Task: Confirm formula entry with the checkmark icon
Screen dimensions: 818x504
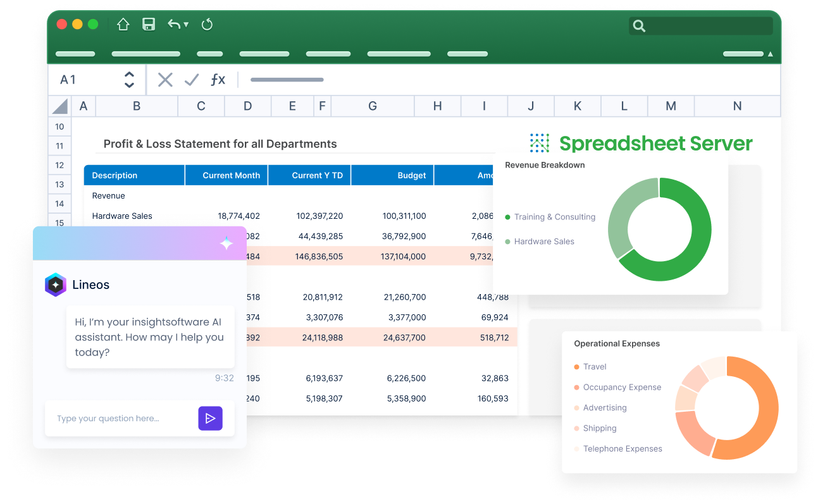Action: (x=191, y=80)
